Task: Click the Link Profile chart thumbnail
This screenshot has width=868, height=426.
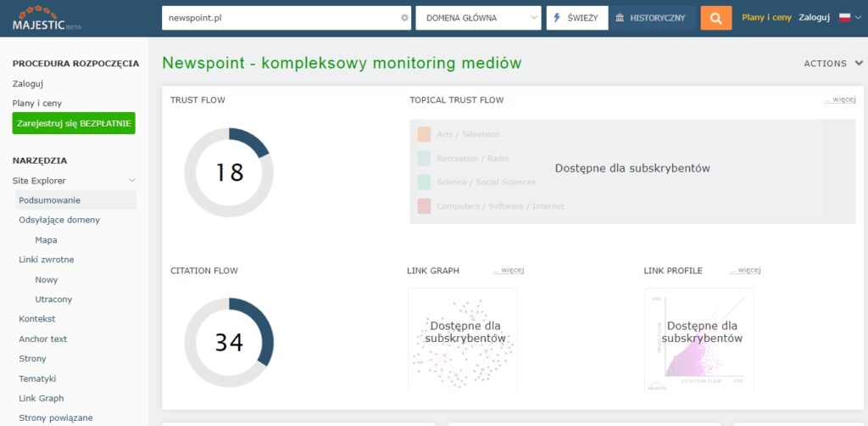Action: (x=699, y=340)
